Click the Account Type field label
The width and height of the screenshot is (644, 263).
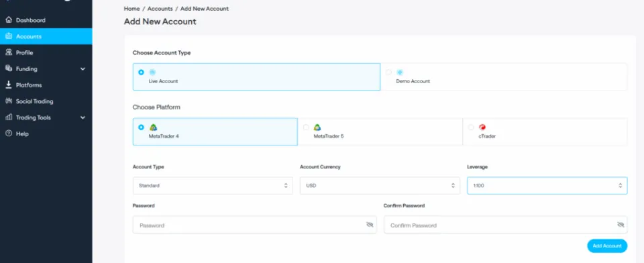click(x=148, y=167)
